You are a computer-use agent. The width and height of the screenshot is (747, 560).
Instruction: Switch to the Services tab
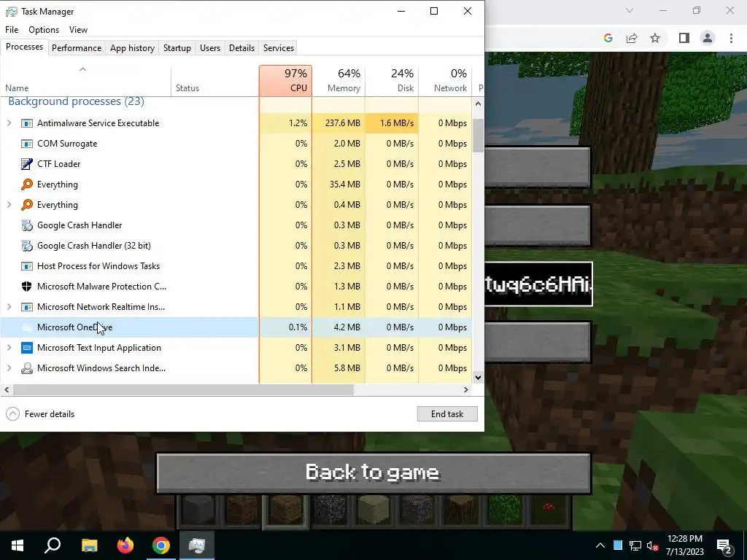(x=279, y=48)
